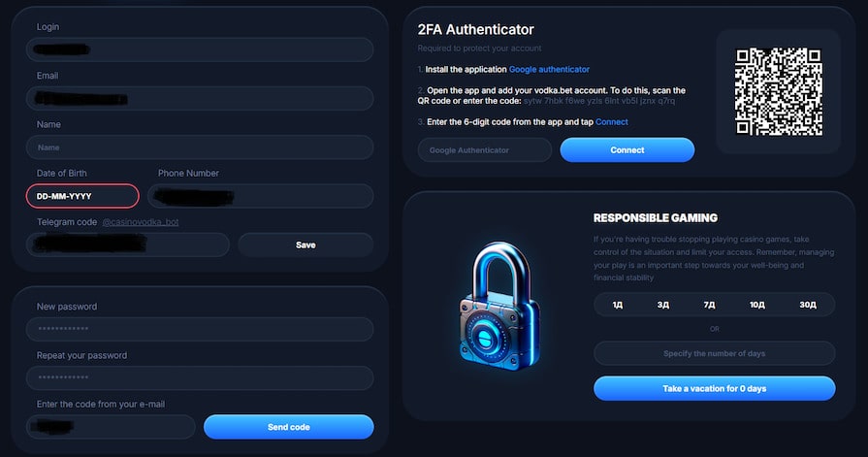Open the @casinovodka_bot Telegram link
This screenshot has width=868, height=457.
[140, 222]
